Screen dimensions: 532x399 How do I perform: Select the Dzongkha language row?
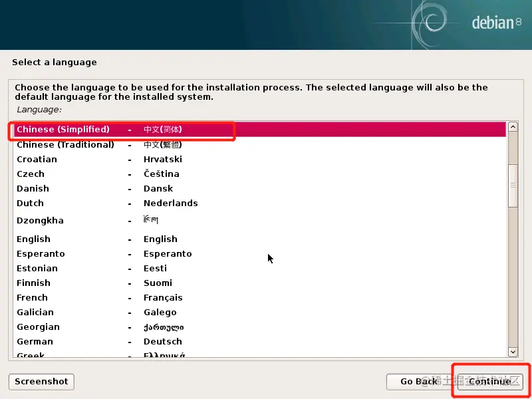[260, 221]
